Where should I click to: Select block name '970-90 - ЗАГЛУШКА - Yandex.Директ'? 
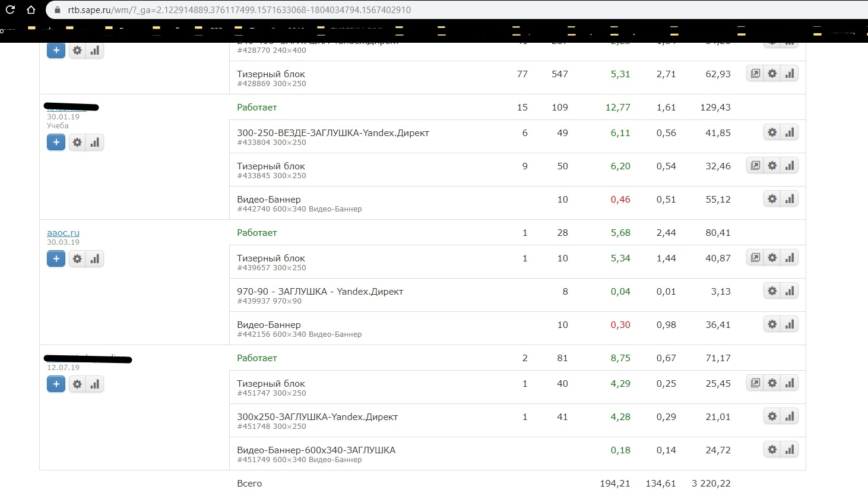point(320,292)
